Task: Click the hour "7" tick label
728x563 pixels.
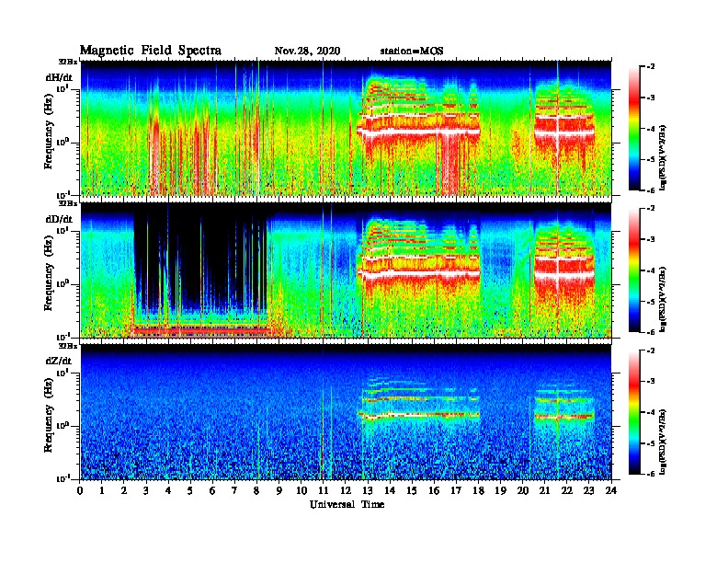Action: [234, 490]
